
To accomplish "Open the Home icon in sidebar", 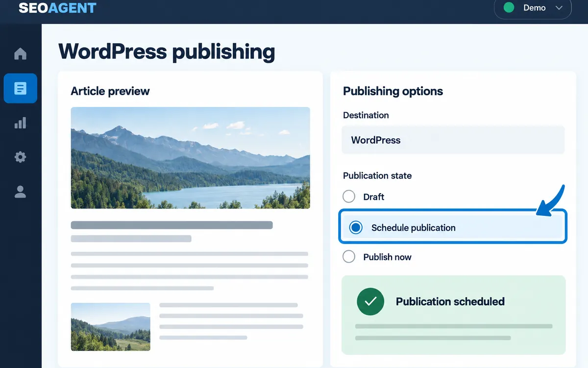I will 20,53.
